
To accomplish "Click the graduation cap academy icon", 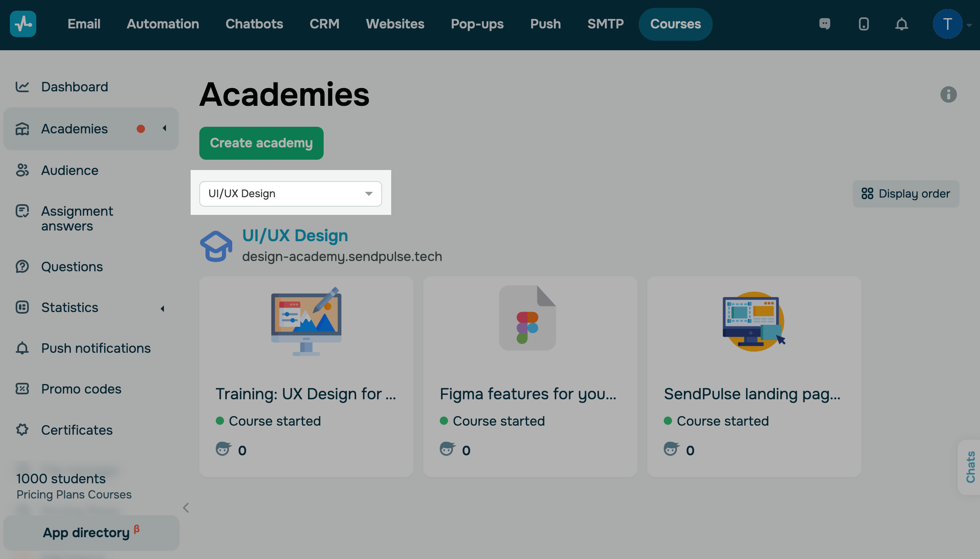I will pos(216,246).
